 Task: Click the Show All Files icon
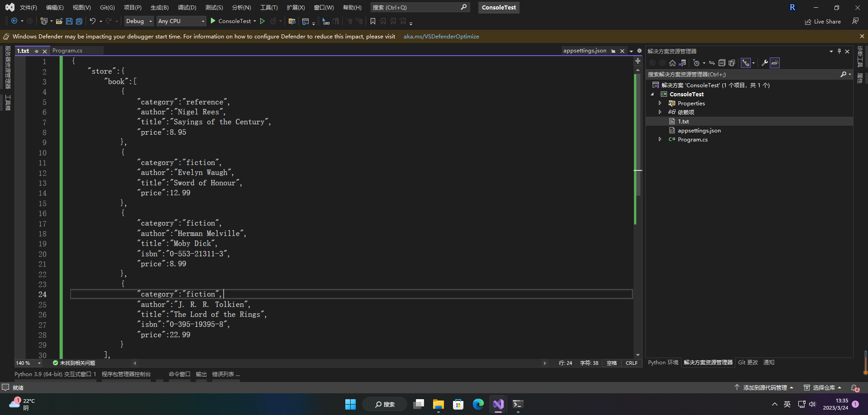click(732, 63)
